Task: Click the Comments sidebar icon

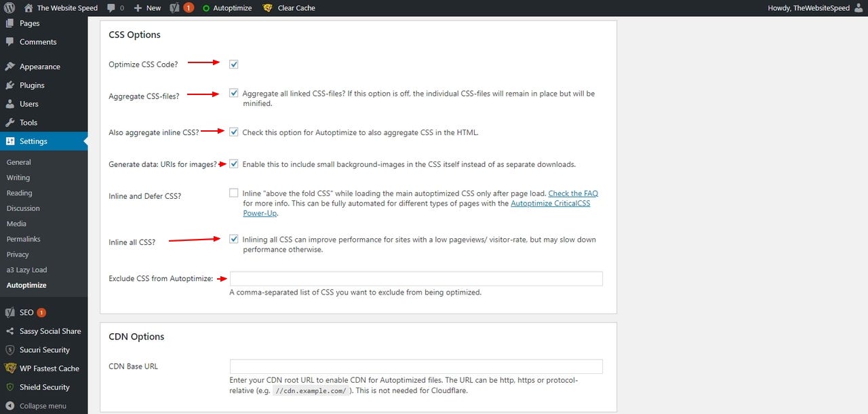Action: click(x=9, y=42)
